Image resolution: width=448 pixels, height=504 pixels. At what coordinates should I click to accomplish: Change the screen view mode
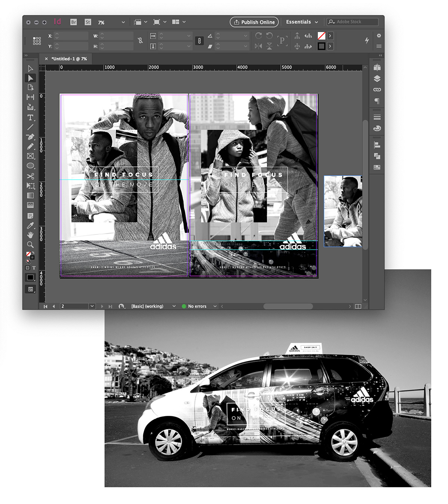[x=31, y=289]
